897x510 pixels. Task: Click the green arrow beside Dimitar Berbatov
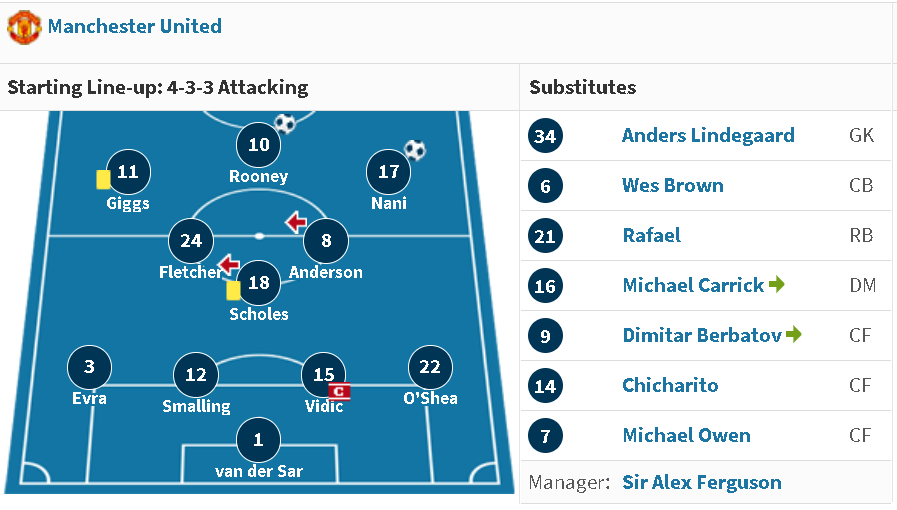pos(794,334)
